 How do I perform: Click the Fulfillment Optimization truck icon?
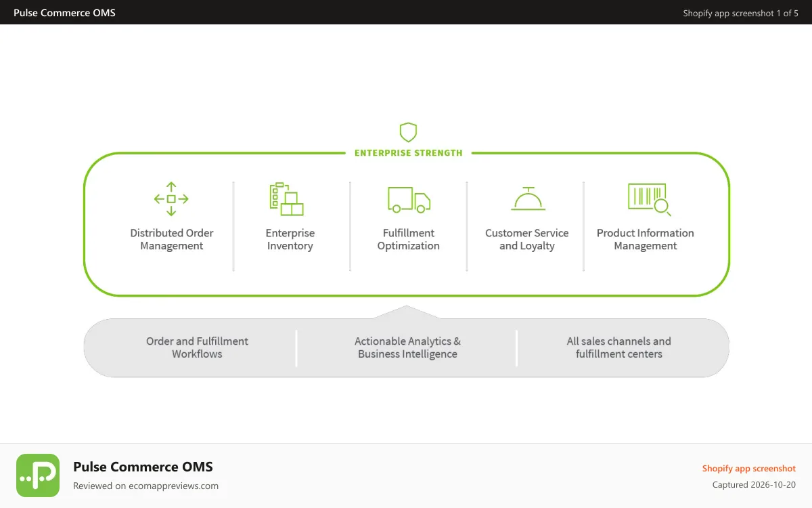[409, 199]
